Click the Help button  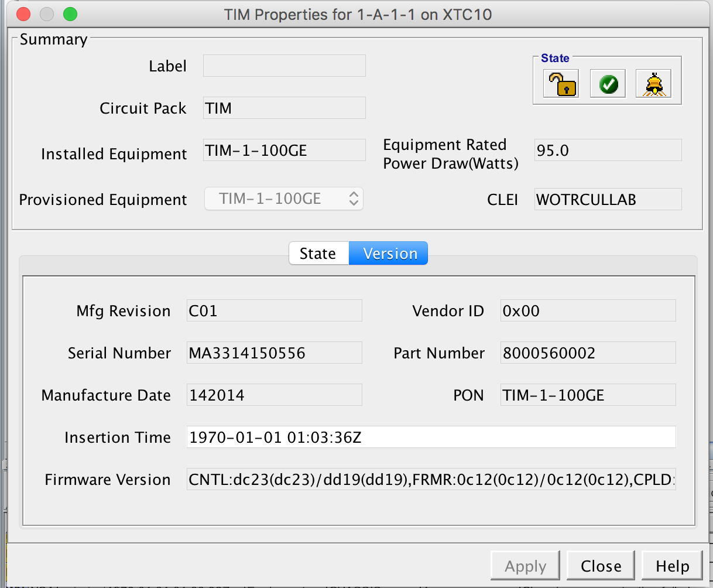coord(671,566)
